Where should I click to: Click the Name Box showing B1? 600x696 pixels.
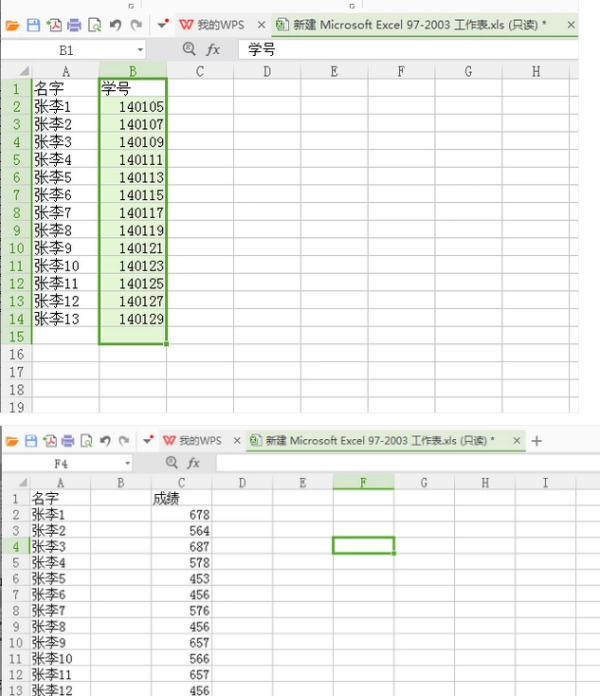click(x=67, y=50)
